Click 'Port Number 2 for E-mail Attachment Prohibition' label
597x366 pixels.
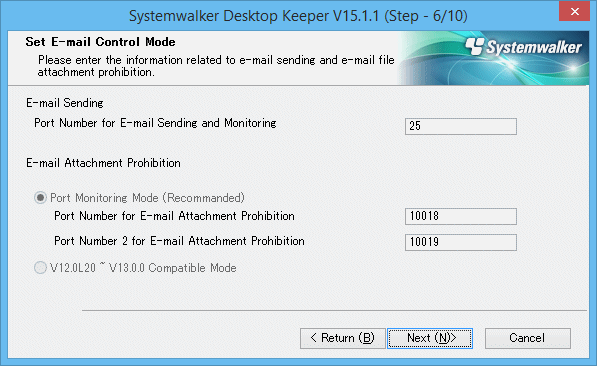coord(179,241)
